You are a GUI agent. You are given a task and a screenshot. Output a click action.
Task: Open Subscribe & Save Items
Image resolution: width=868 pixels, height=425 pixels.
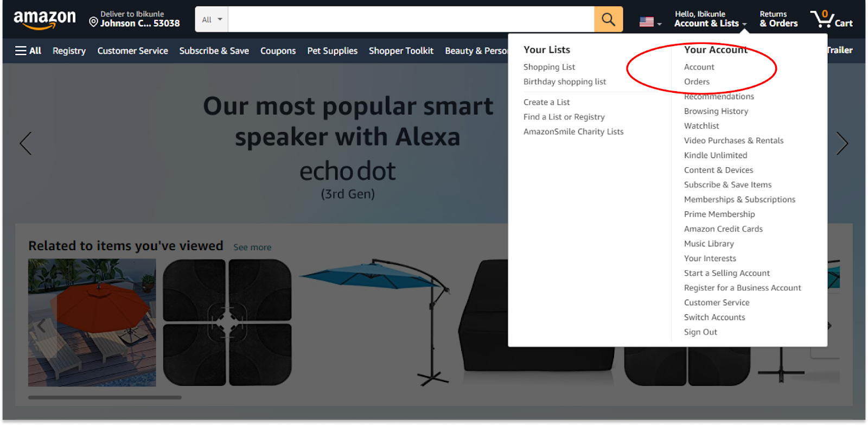727,185
